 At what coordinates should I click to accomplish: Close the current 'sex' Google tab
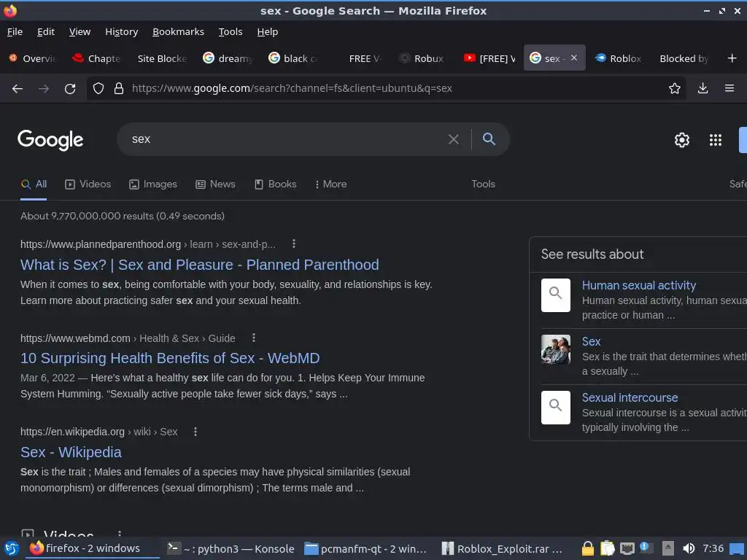click(574, 58)
